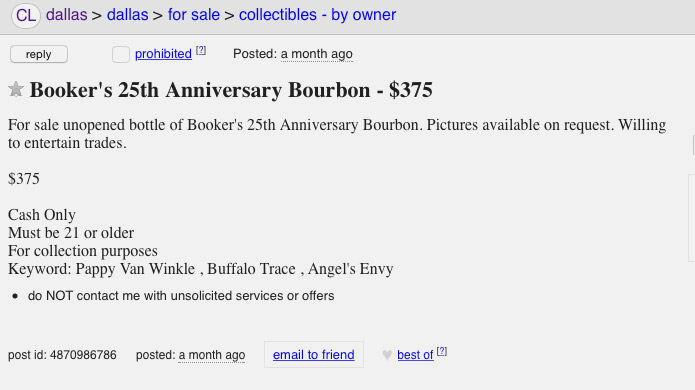The image size is (695, 390).
Task: Navigate to for sale breadcrumb
Action: [x=194, y=15]
